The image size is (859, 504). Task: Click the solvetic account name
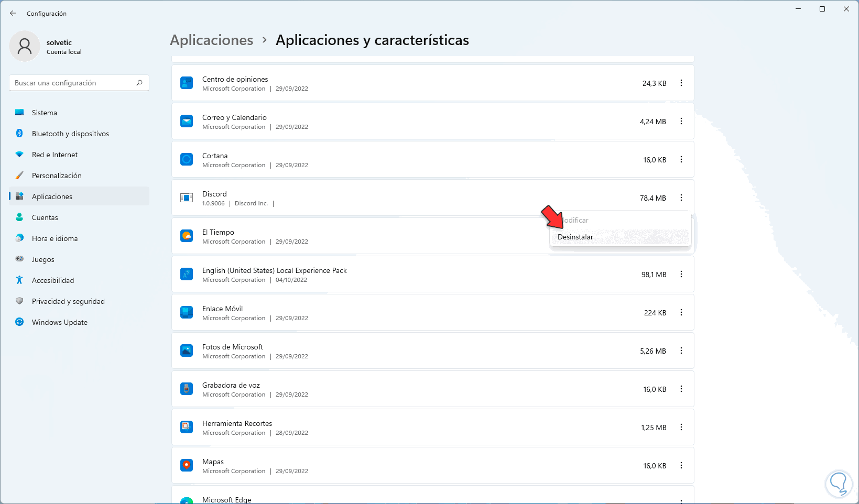pyautogui.click(x=59, y=42)
